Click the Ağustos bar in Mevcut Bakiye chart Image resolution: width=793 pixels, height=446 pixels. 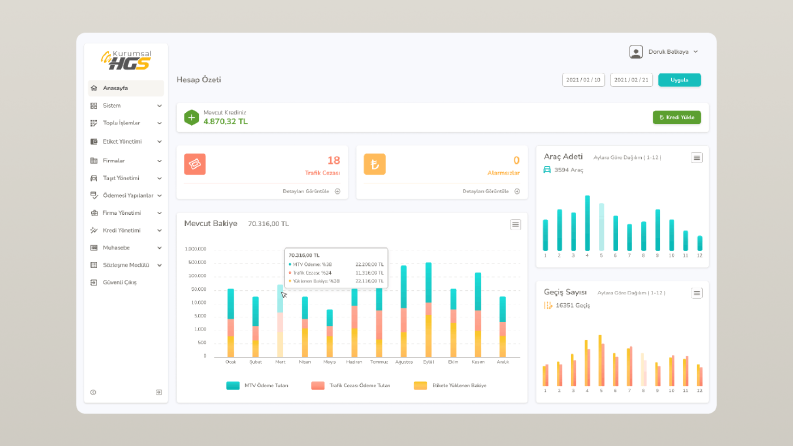click(404, 311)
